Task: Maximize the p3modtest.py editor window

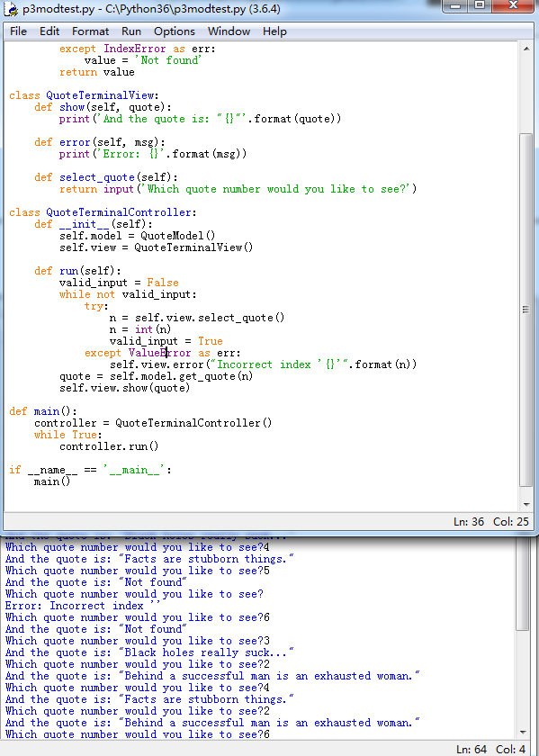Action: 481,5
